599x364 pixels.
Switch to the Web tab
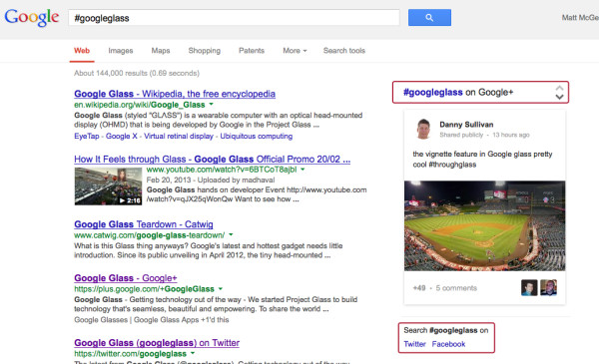coord(82,51)
